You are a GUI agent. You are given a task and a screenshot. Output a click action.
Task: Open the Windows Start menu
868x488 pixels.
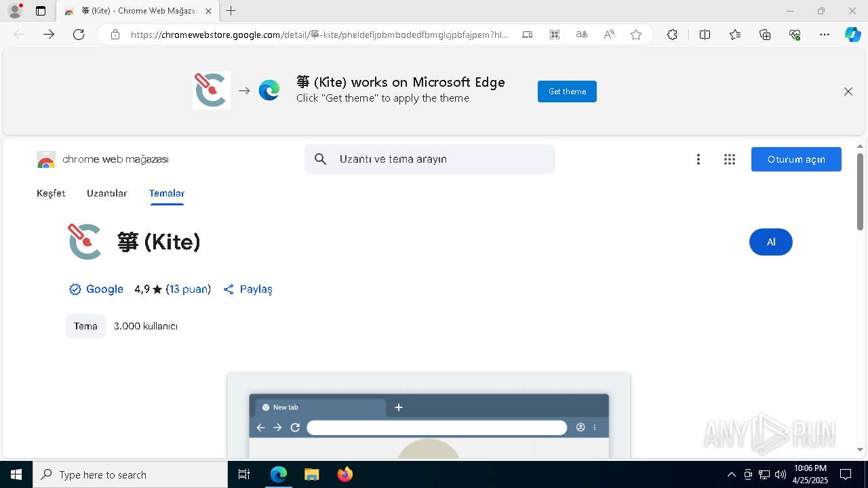(x=16, y=474)
